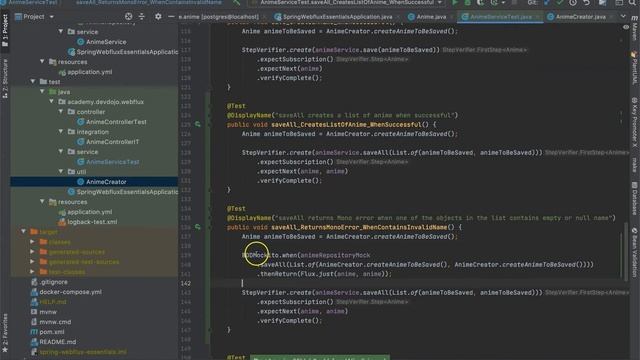Open the Maven tool window
Screen dimensions: 640x360
coord(635,28)
